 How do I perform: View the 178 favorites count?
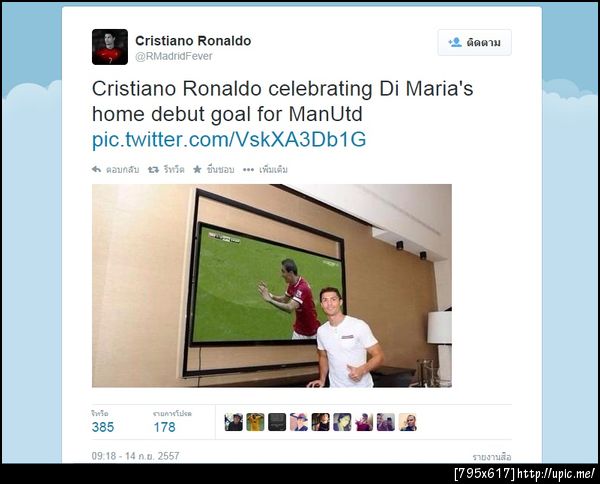click(165, 427)
